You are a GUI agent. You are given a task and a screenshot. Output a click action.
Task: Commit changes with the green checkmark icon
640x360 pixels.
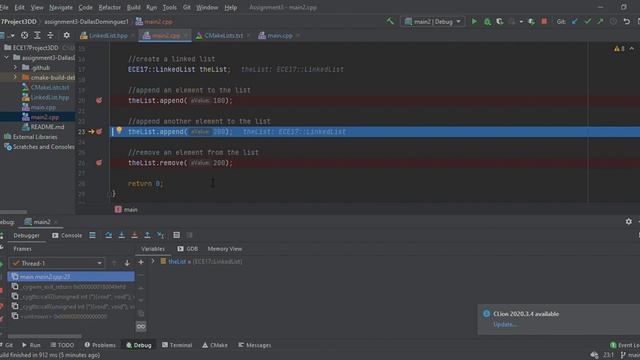[587, 21]
